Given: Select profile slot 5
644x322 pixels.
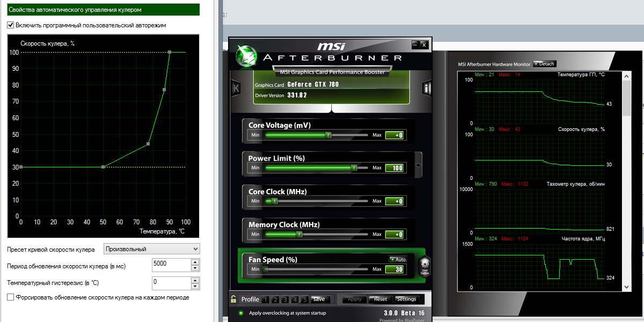Looking at the screenshot, I should pos(304,299).
